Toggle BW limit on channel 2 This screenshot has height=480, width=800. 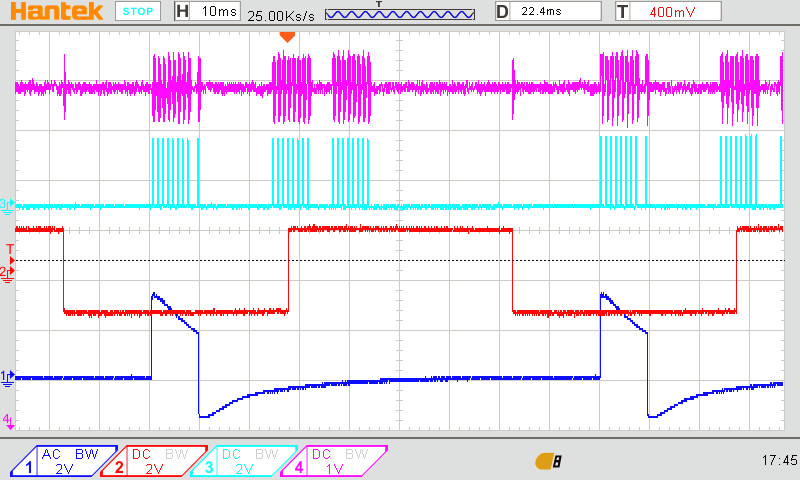point(177,454)
